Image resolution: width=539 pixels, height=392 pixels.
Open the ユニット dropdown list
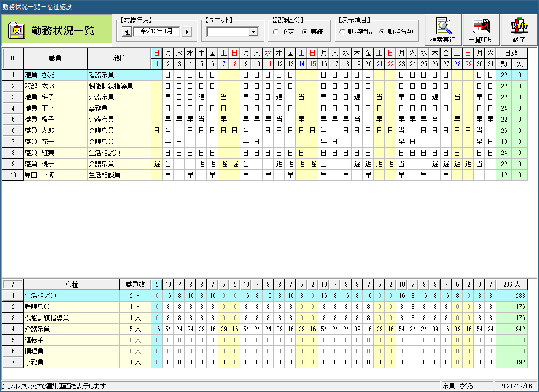click(x=253, y=32)
